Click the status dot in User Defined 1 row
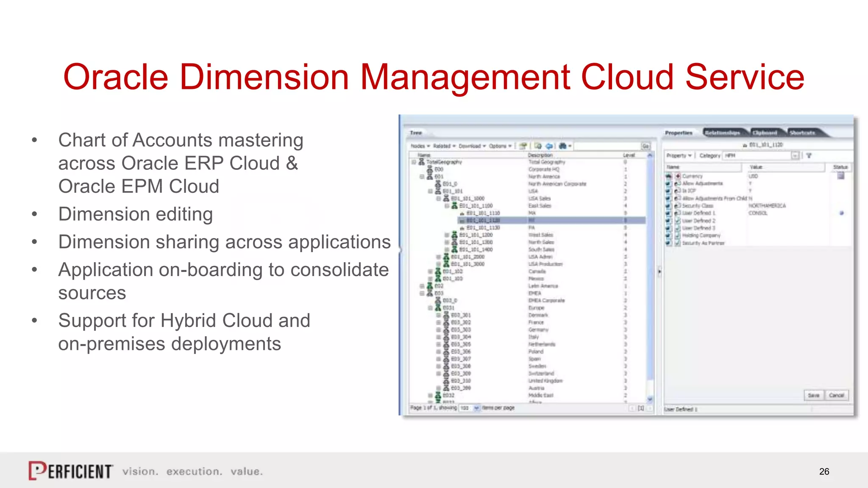Viewport: 868px width, 488px height. 842,213
